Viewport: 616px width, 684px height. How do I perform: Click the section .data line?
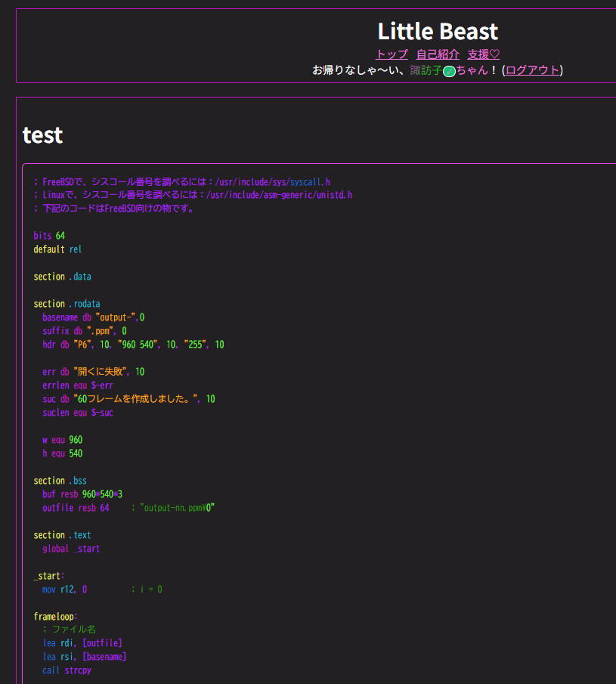[62, 277]
